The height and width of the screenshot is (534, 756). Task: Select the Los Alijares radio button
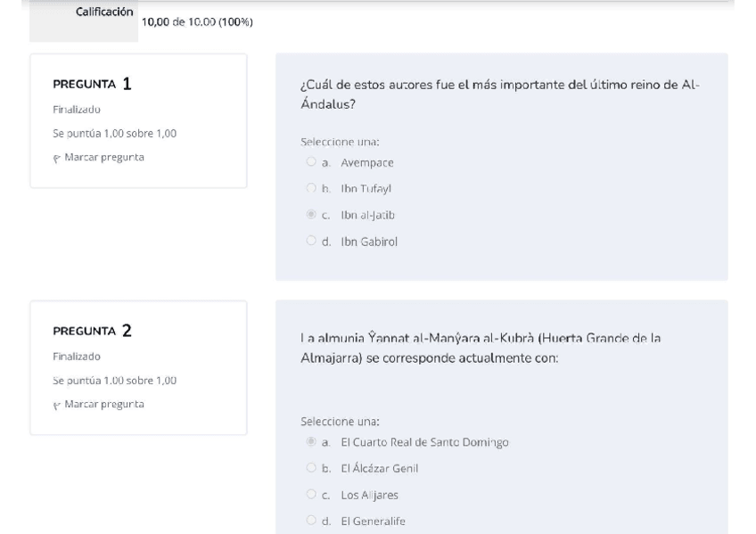[311, 493]
